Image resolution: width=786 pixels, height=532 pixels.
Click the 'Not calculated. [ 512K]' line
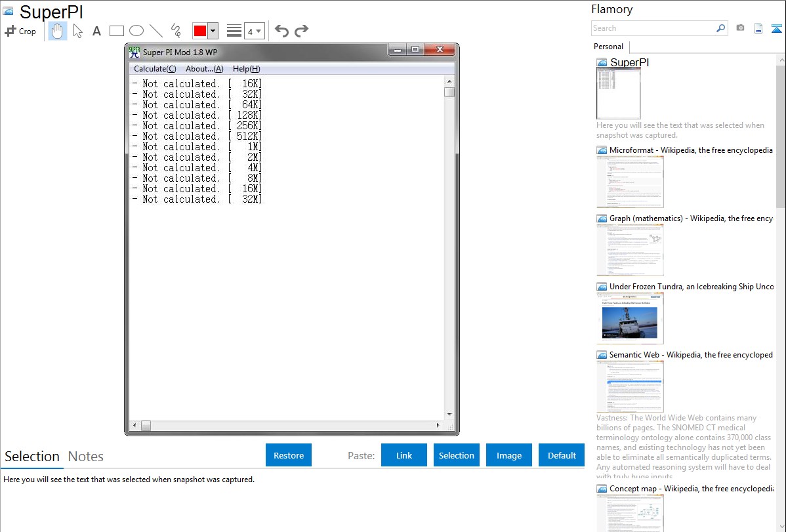197,136
